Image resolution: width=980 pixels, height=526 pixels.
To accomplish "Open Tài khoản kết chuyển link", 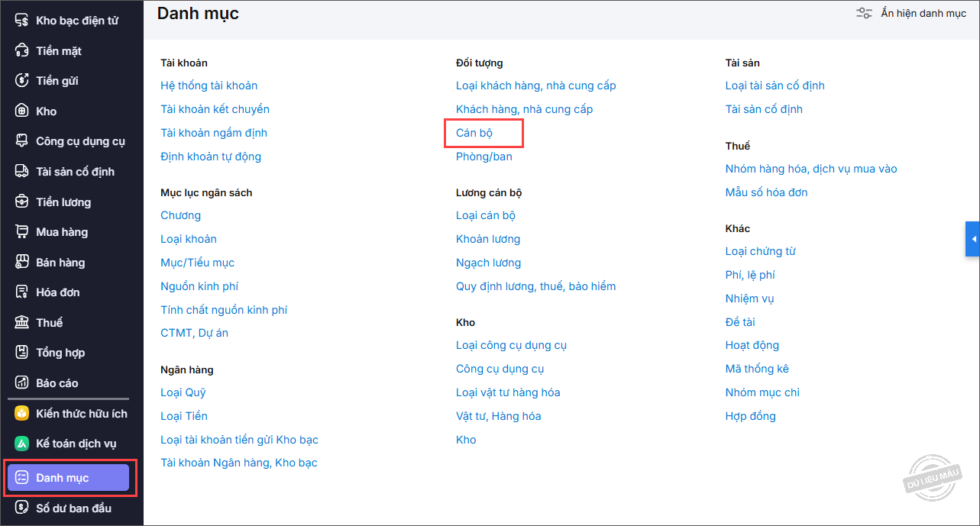I will point(215,109).
